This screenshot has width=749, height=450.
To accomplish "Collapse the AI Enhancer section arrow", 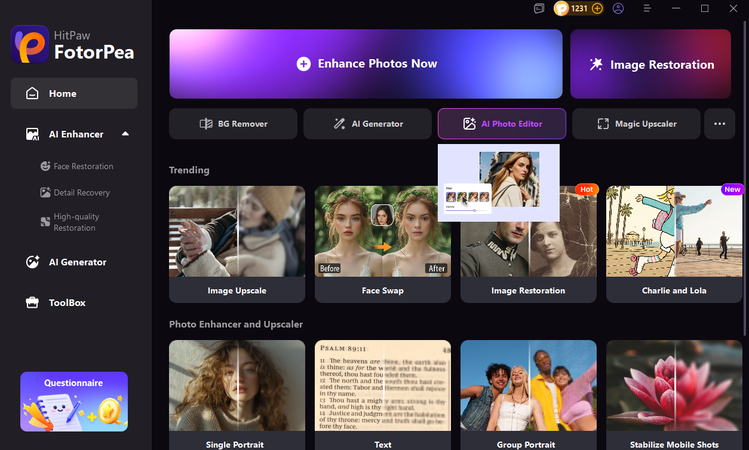I will [x=125, y=134].
